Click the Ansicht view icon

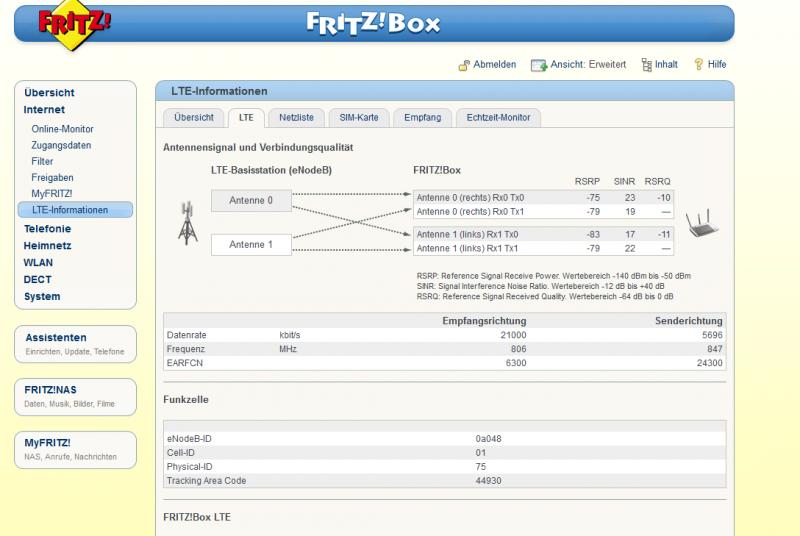539,65
